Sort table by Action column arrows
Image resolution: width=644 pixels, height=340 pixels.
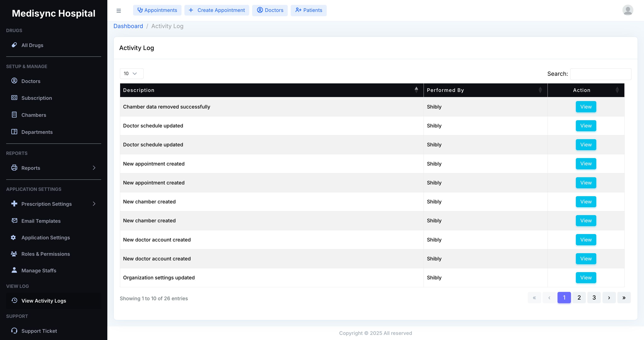617,90
